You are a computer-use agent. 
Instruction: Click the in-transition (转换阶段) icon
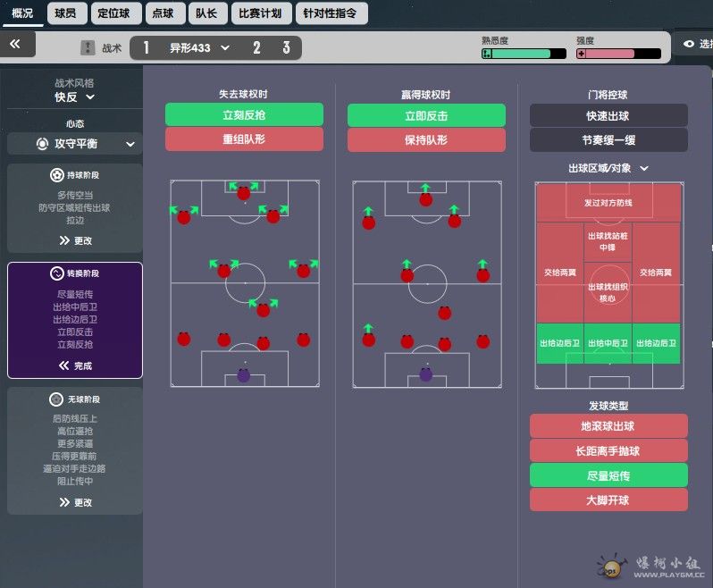[x=57, y=273]
